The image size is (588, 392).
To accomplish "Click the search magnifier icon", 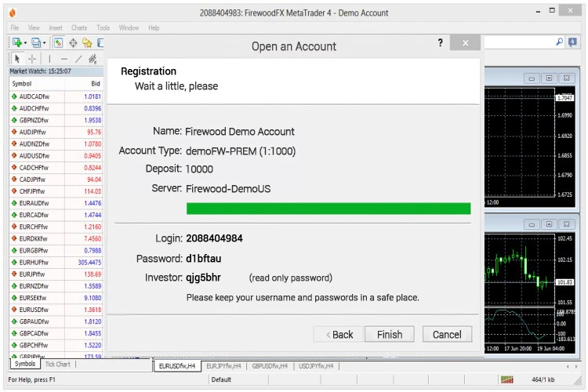I will click(559, 42).
